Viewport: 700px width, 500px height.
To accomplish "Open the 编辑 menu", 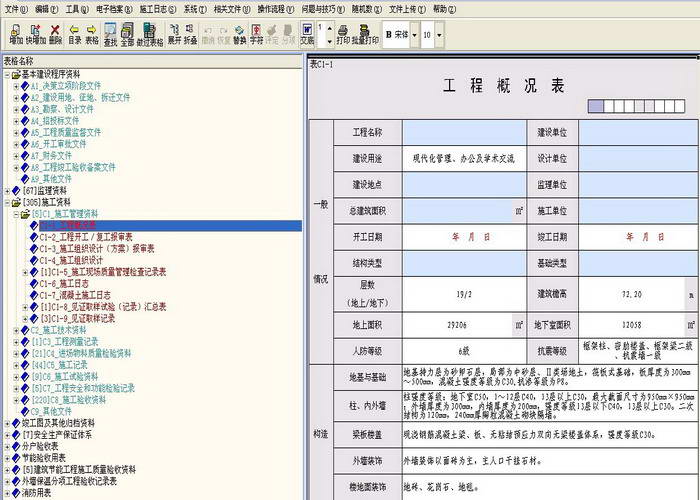I will coord(46,8).
